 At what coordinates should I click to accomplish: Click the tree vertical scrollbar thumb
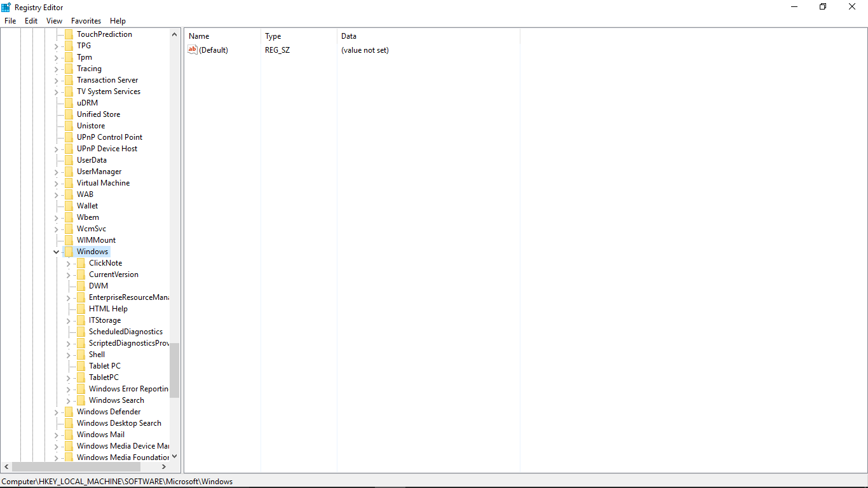coord(175,370)
